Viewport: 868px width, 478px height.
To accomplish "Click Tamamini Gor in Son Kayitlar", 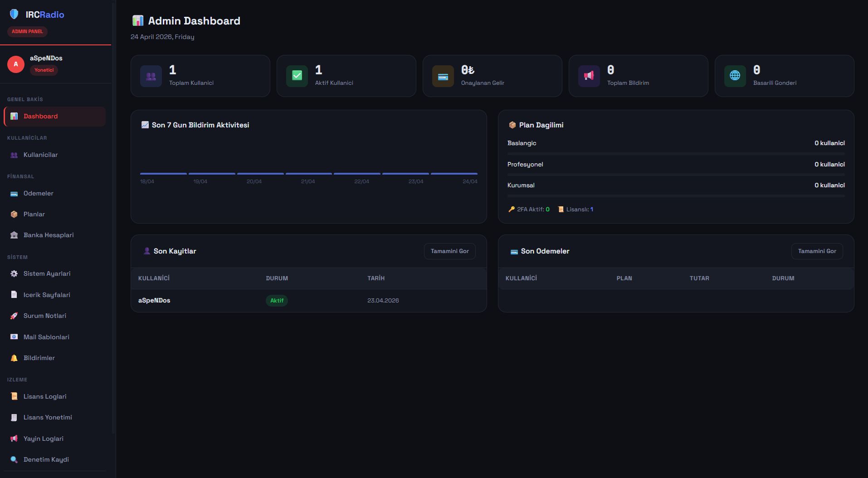I will click(449, 251).
